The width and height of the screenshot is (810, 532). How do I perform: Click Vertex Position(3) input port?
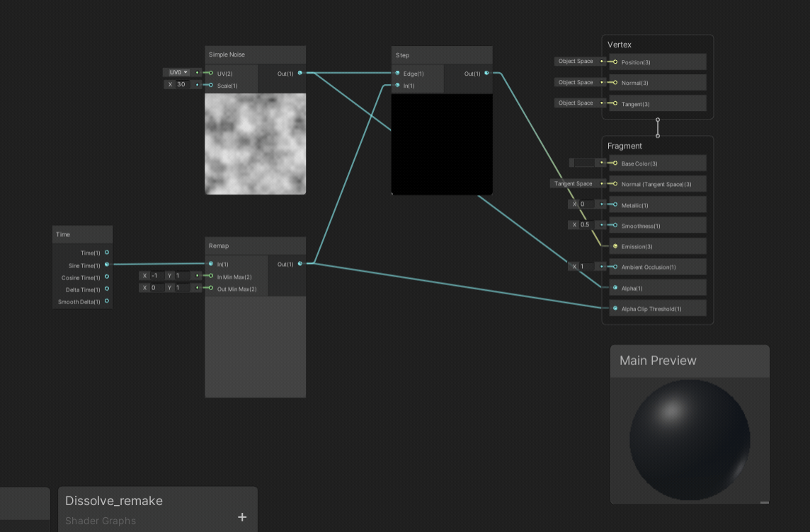click(x=615, y=62)
